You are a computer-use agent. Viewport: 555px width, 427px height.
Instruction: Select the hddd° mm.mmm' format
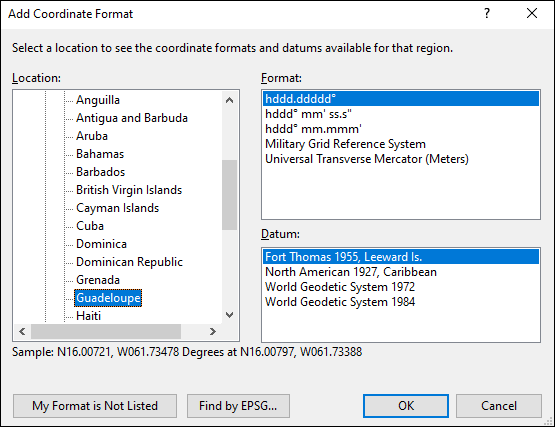click(x=401, y=129)
